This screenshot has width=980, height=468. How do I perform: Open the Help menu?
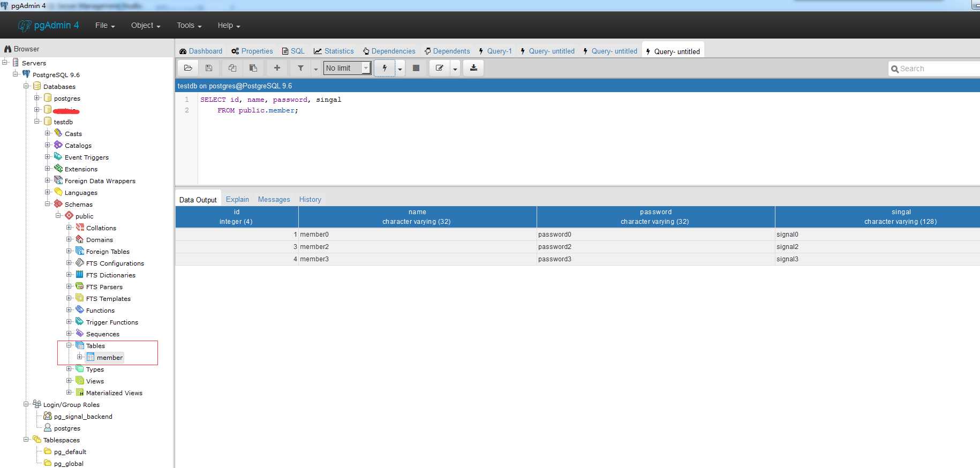click(x=229, y=25)
